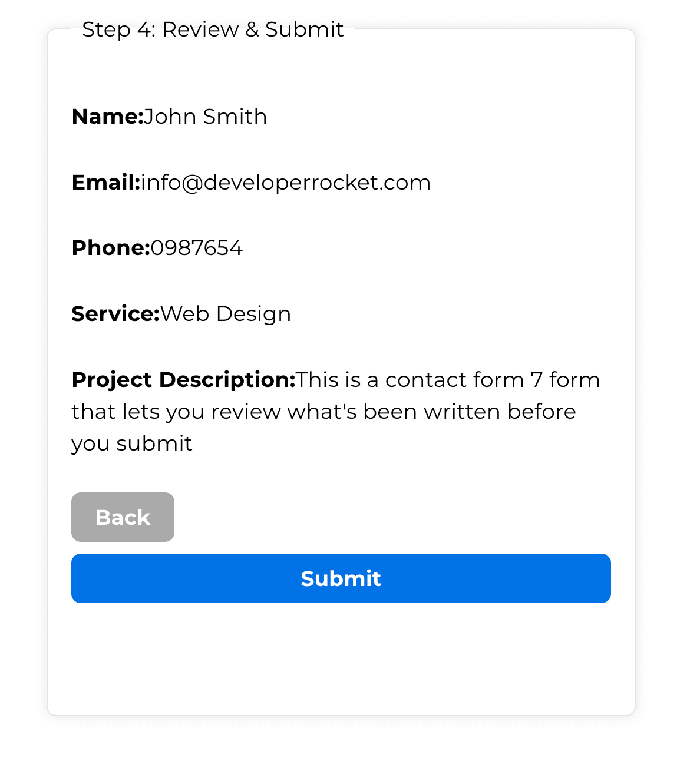Click the blue Submit button
The image size is (700, 768).
(341, 578)
